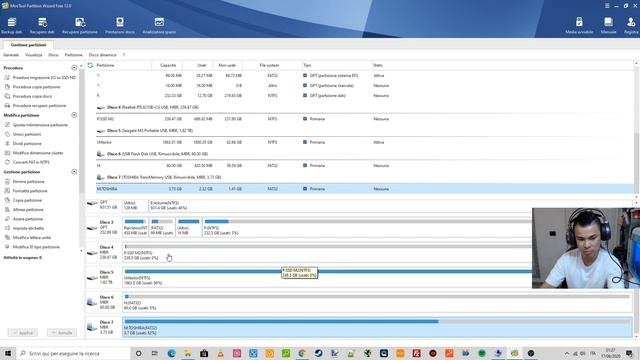Refresh the partition list with the reload icon
This screenshot has width=640, height=360.
90,65
